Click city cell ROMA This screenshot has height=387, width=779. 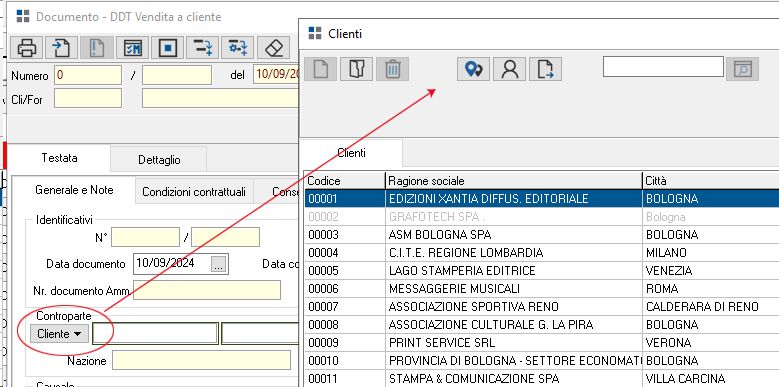pos(711,289)
